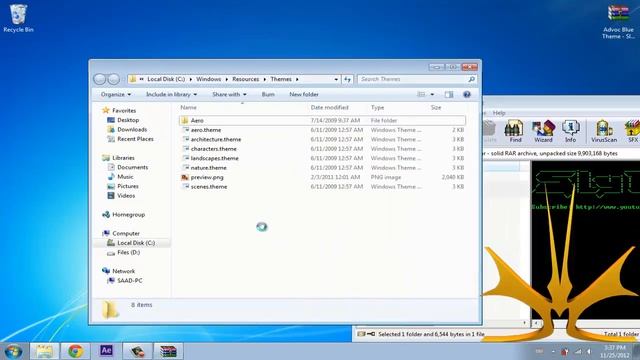Expand the arrow after Local Disk (C:) breadcrumb
640x360 pixels.
[190, 79]
